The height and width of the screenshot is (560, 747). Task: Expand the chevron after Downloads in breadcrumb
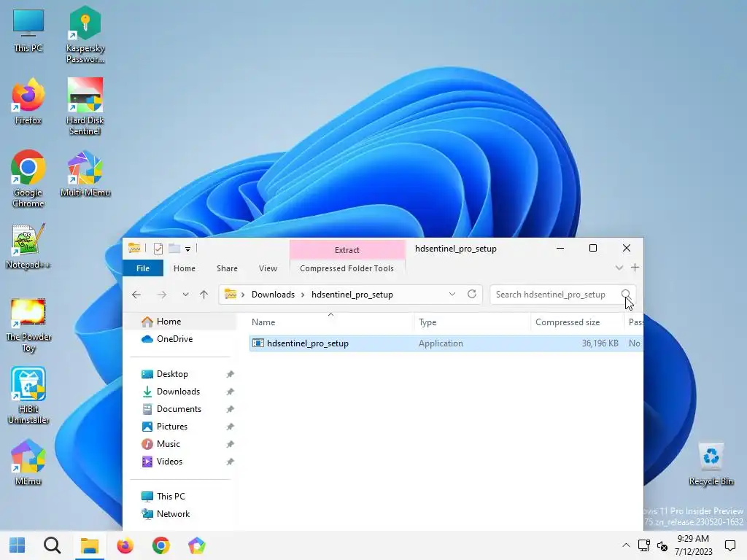303,295
